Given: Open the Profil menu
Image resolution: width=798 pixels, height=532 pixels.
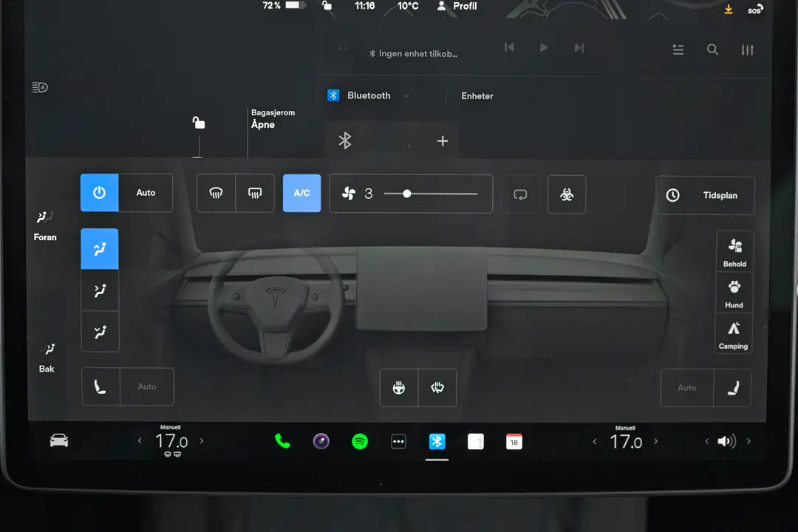Looking at the screenshot, I should [x=456, y=7].
